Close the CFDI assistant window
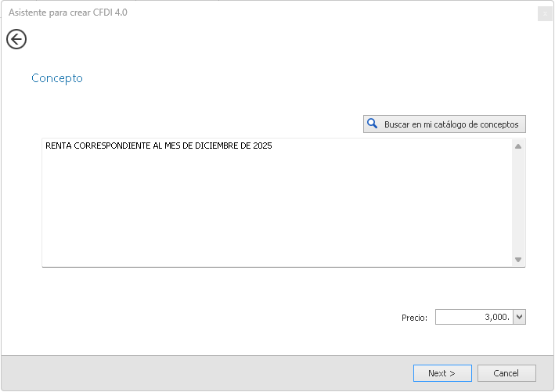This screenshot has width=555, height=392. 543,13
